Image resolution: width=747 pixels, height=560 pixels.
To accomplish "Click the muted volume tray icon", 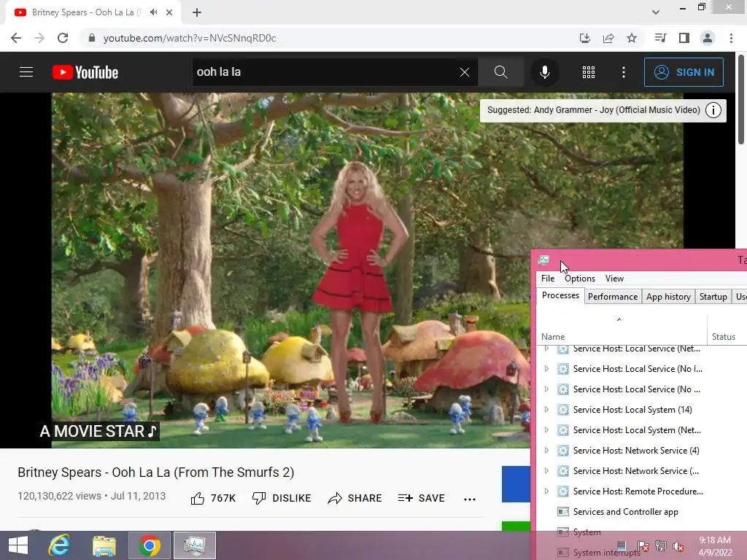I will (678, 547).
